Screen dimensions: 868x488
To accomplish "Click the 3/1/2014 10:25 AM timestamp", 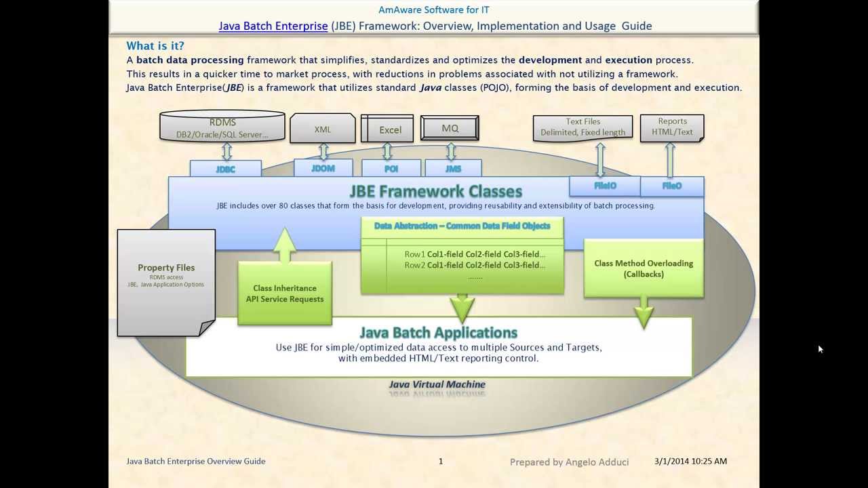I will pos(691,461).
